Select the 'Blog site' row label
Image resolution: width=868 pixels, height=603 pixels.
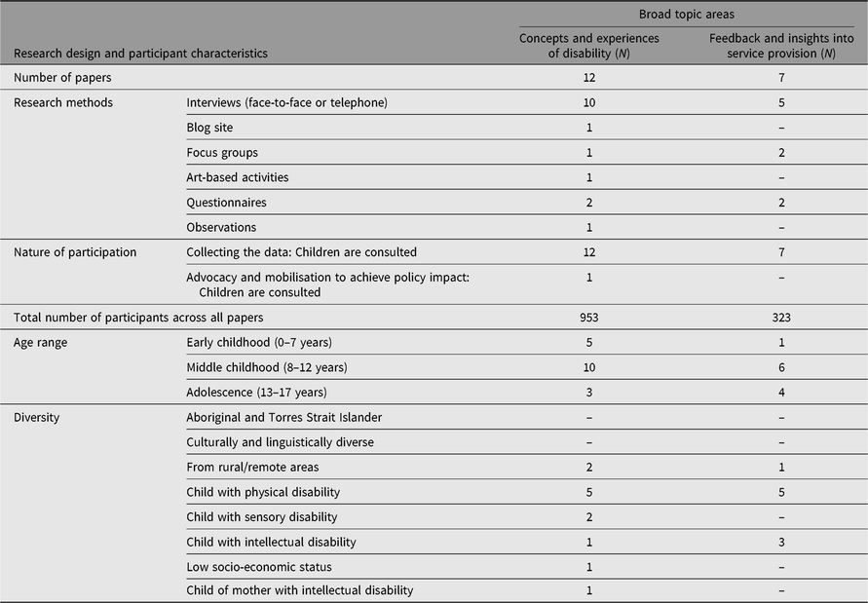209,128
